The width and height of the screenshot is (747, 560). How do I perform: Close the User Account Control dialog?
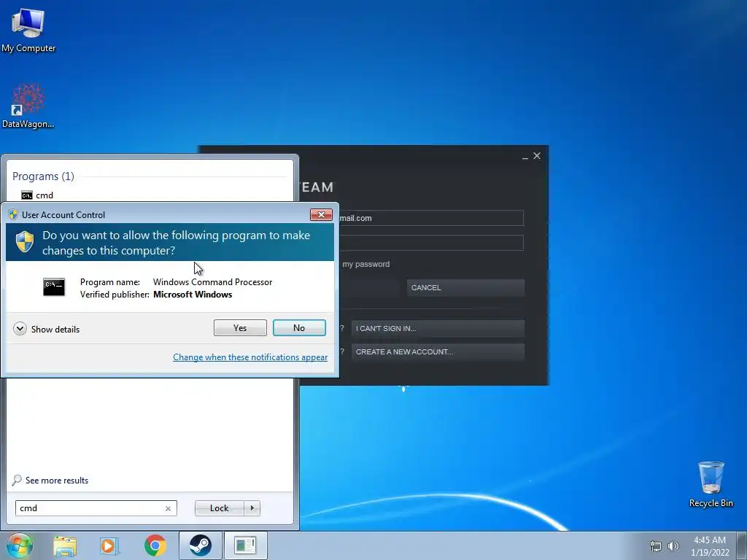pyautogui.click(x=321, y=215)
